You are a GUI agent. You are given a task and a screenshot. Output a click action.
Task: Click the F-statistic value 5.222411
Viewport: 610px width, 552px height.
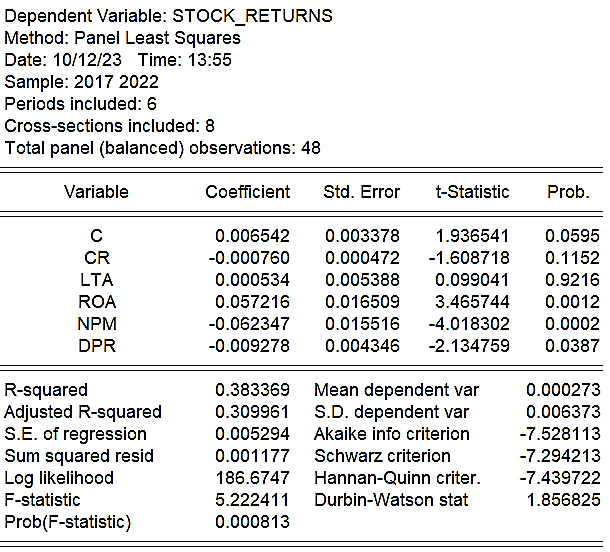(x=252, y=500)
